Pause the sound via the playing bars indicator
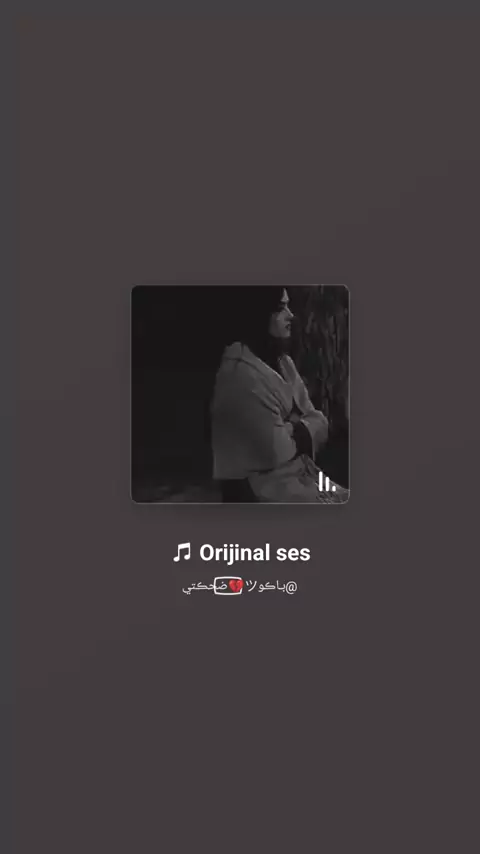Viewport: 480px width, 854px height. 327,481
